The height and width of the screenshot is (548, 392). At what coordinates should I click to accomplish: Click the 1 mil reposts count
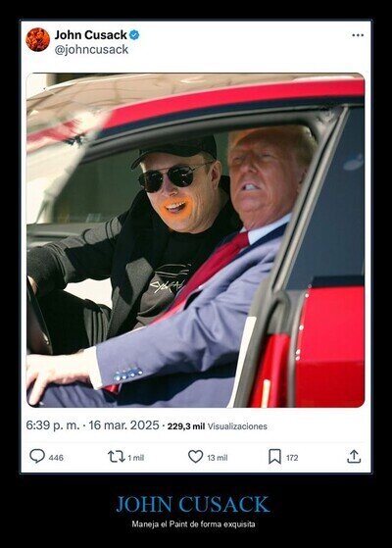136,458
